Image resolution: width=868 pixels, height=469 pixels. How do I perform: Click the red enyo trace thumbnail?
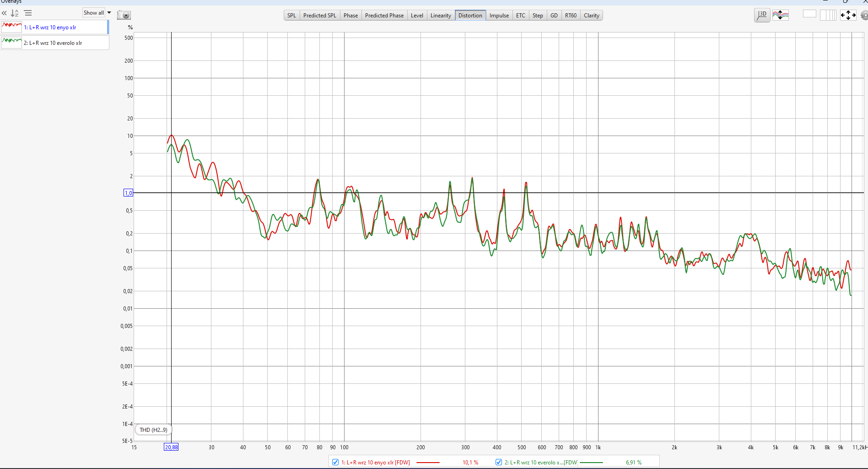11,27
